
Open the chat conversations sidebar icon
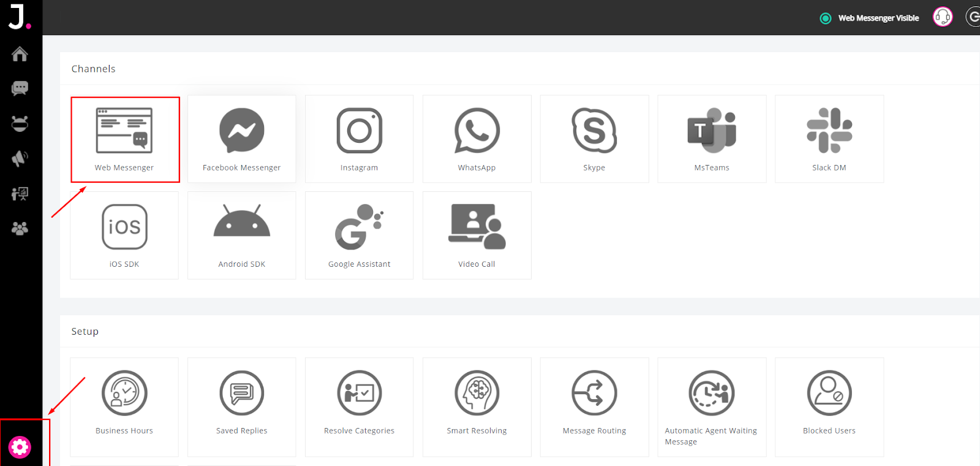pos(20,88)
